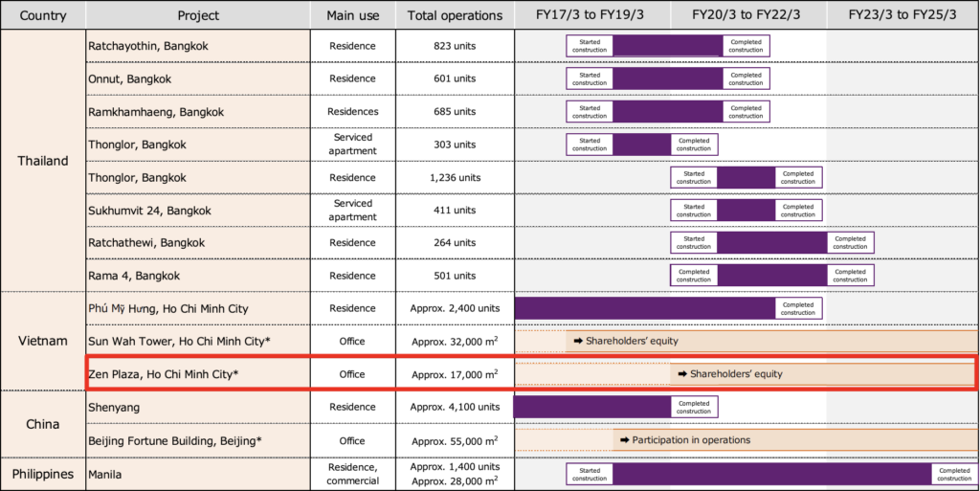
Task: Click the Country column header
Action: point(43,15)
